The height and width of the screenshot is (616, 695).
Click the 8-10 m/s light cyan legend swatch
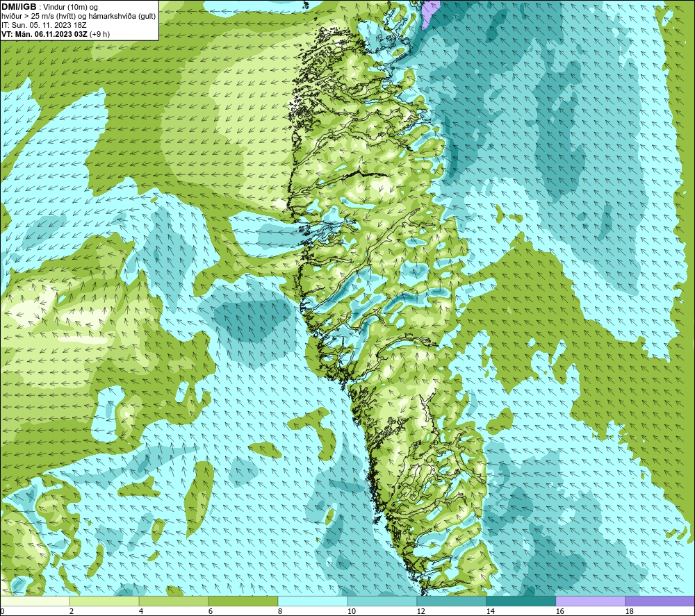[x=313, y=601]
